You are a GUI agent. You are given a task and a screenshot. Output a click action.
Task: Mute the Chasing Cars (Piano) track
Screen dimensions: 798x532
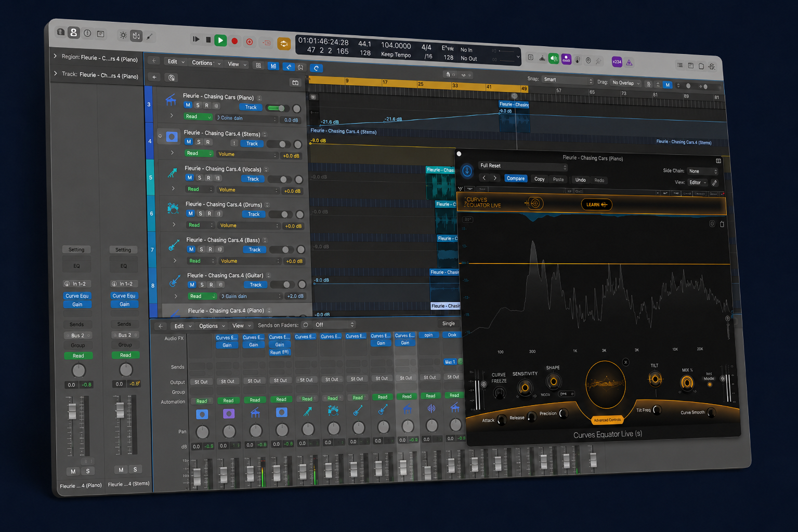[188, 105]
